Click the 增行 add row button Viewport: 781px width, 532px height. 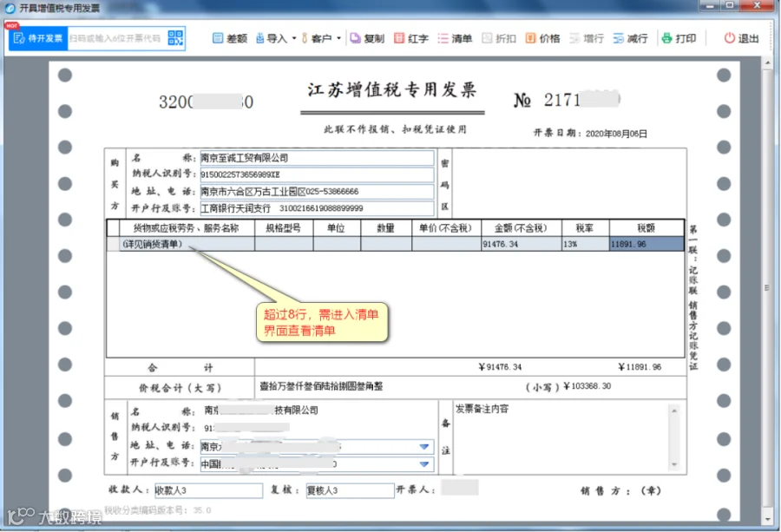pyautogui.click(x=587, y=38)
